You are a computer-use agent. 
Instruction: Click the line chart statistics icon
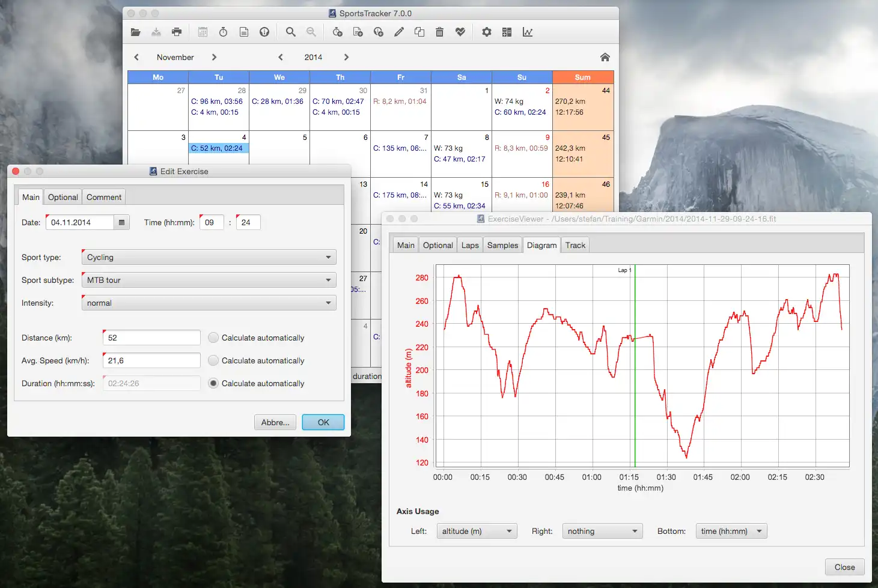tap(528, 32)
